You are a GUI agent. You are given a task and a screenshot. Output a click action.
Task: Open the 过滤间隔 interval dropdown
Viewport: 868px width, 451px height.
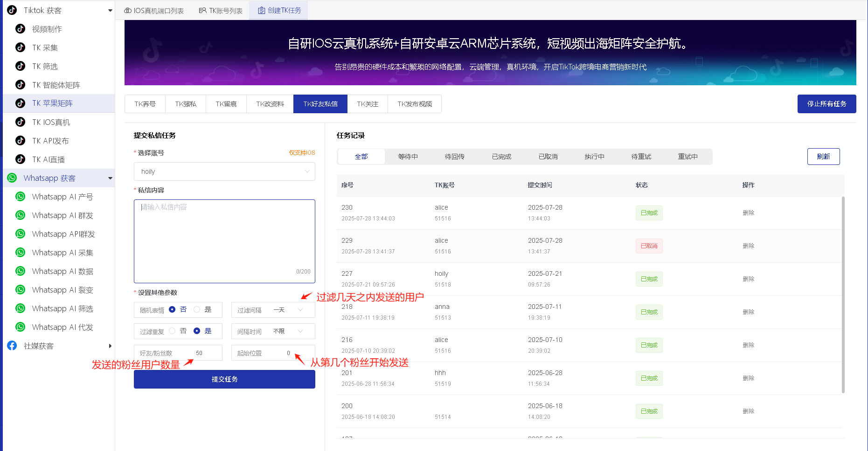tap(273, 309)
